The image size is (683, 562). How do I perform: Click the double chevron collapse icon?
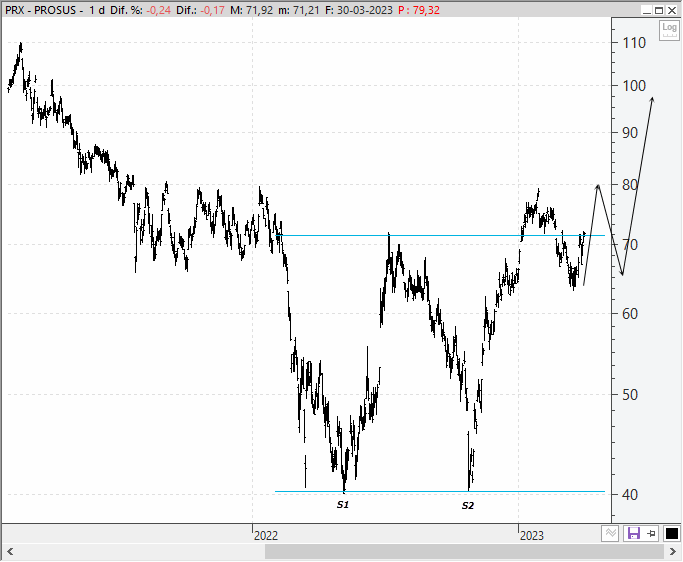click(611, 533)
